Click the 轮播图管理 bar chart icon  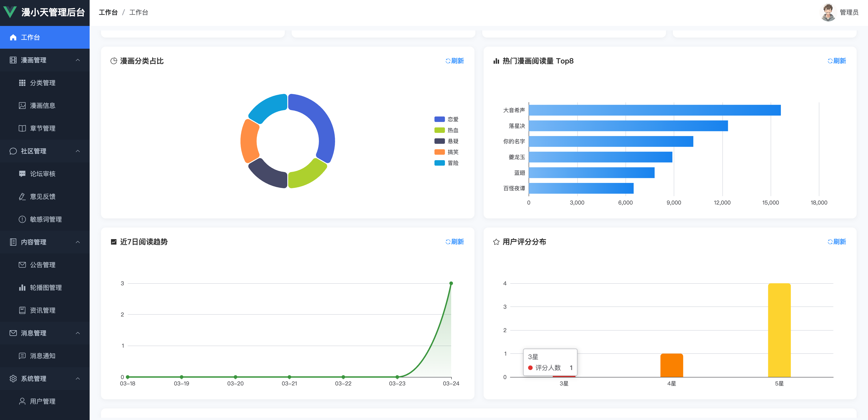tap(22, 288)
